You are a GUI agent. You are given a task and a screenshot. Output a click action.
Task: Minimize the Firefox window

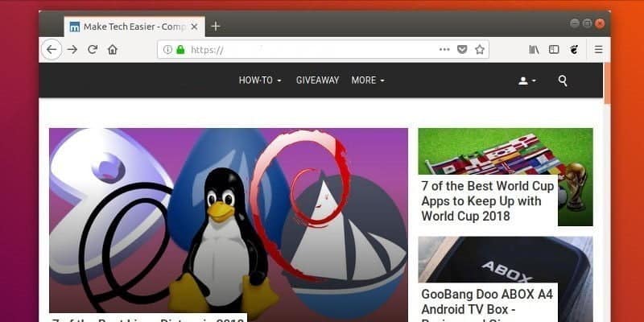(x=575, y=23)
